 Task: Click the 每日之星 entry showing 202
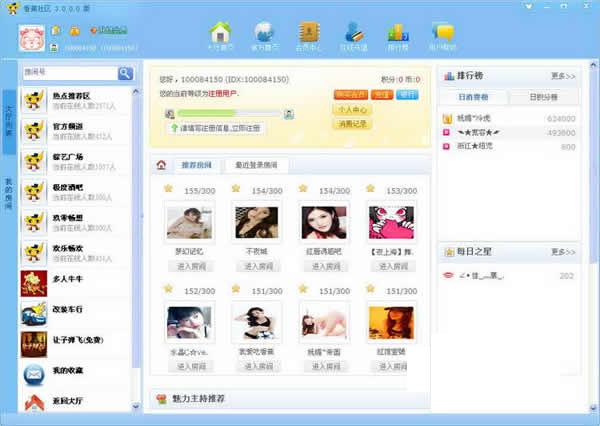[509, 276]
